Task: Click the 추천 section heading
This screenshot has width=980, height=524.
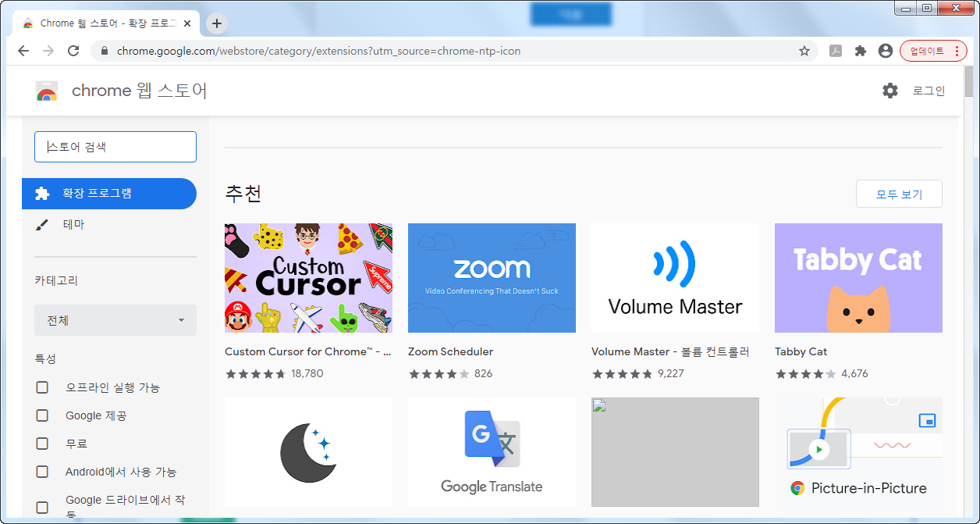Action: tap(243, 194)
